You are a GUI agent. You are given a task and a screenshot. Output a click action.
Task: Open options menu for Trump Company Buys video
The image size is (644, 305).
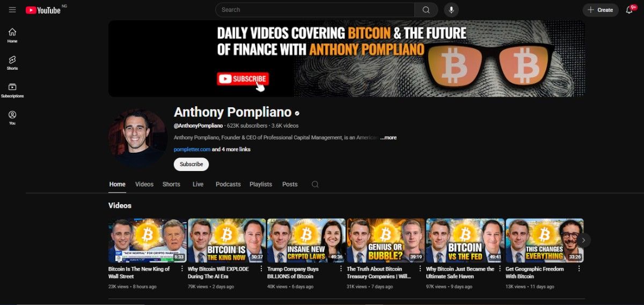coord(341,269)
